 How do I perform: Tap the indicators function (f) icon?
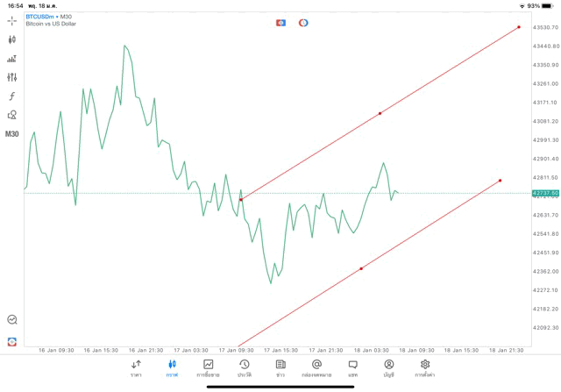tap(12, 96)
